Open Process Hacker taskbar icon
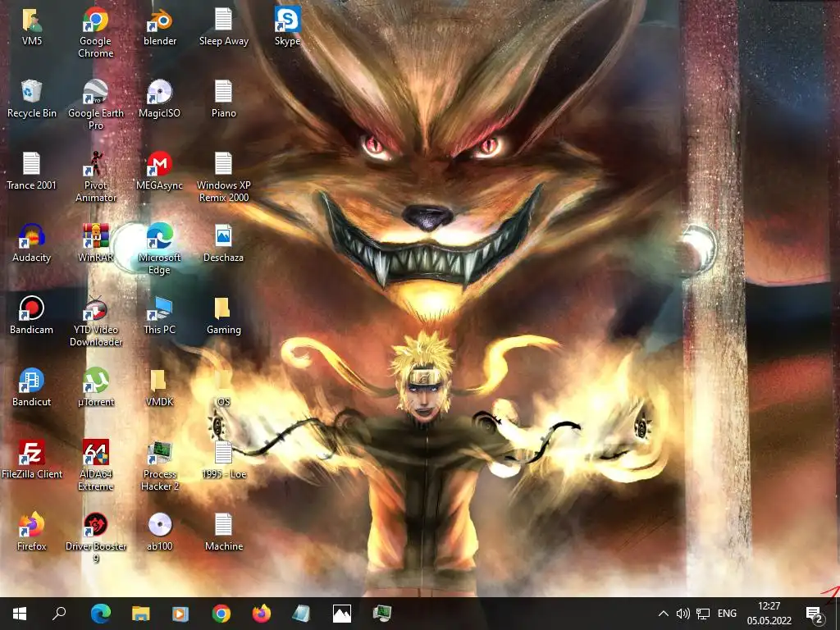 click(382, 614)
